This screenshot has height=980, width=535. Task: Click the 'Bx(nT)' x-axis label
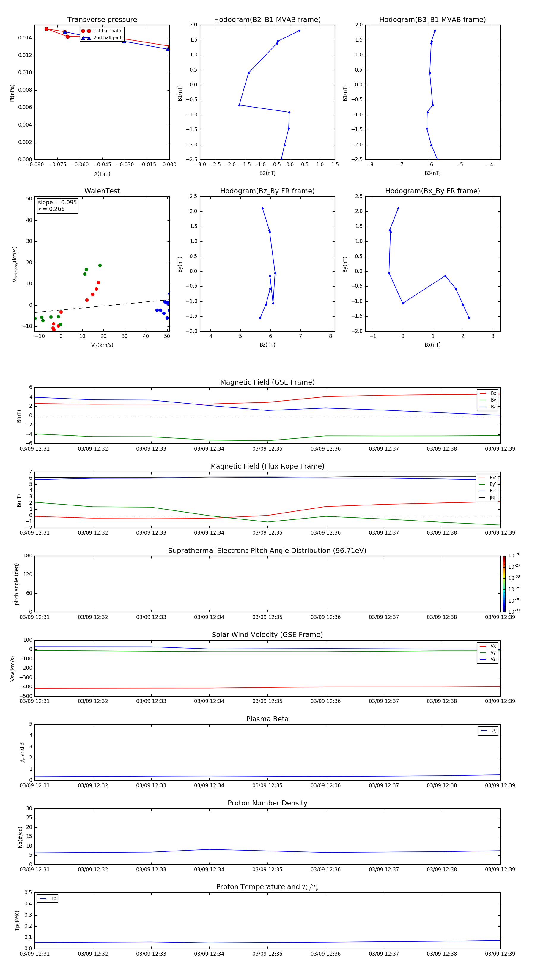click(432, 345)
